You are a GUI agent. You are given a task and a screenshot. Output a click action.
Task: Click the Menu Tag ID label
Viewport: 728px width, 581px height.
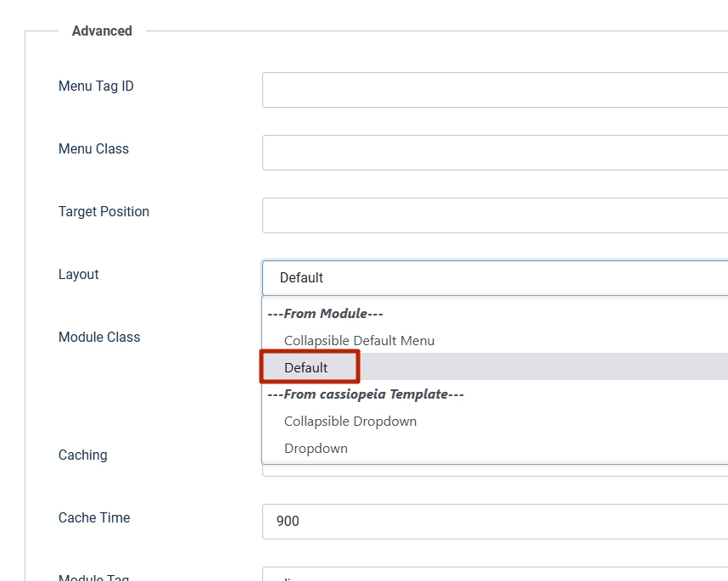point(96,86)
